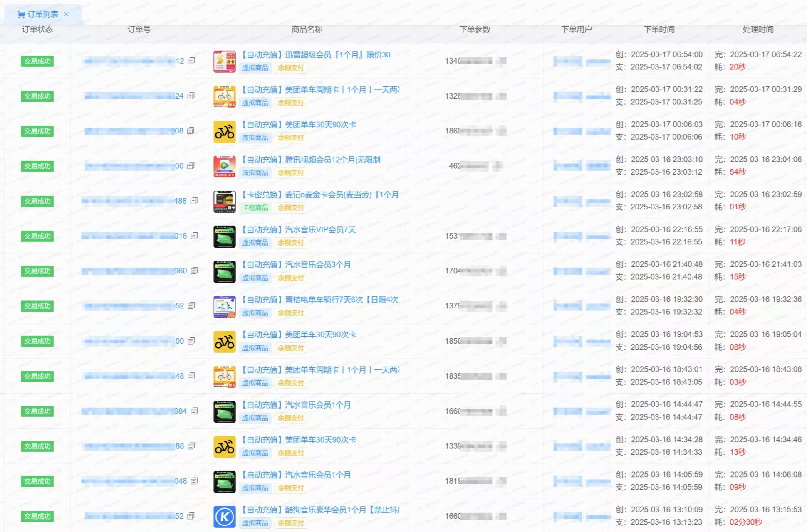Image resolution: width=807 pixels, height=532 pixels.
Task: Click 下单时间 column header
Action: tap(659, 30)
